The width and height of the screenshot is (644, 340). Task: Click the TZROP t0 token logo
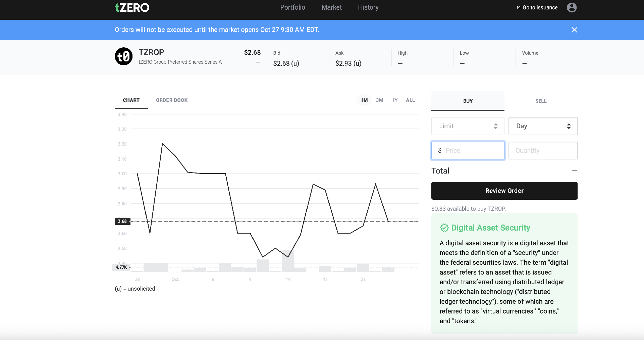[124, 56]
